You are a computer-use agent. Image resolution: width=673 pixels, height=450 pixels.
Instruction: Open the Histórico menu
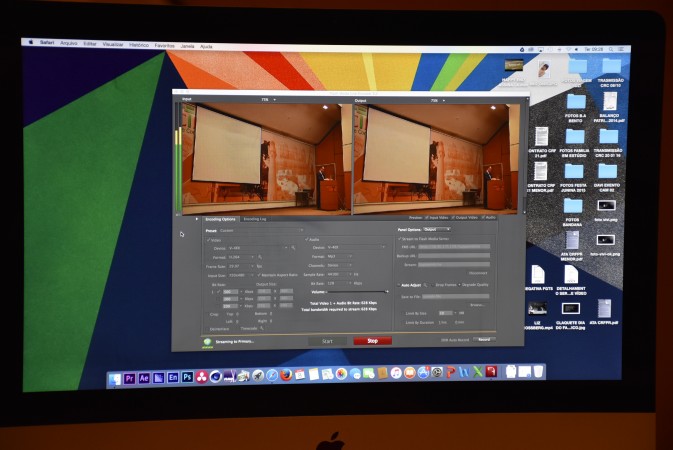click(139, 45)
